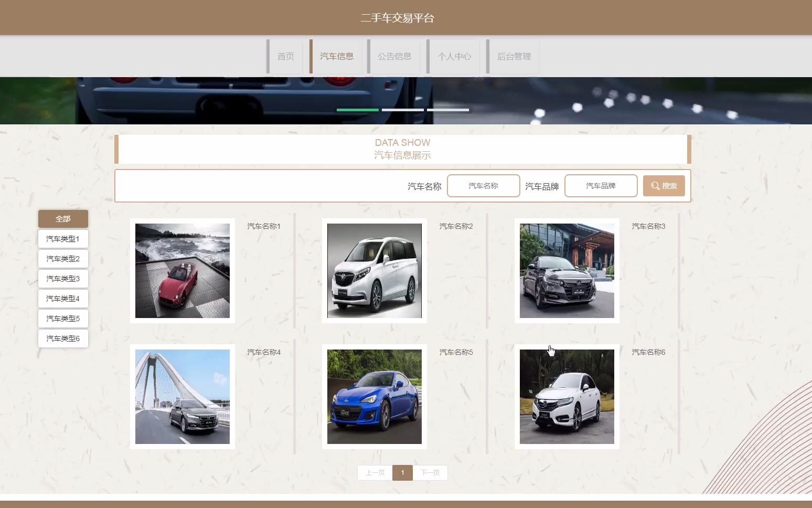Viewport: 812px width, 508px height.
Task: Open the red convertible car thumbnail
Action: tap(183, 271)
